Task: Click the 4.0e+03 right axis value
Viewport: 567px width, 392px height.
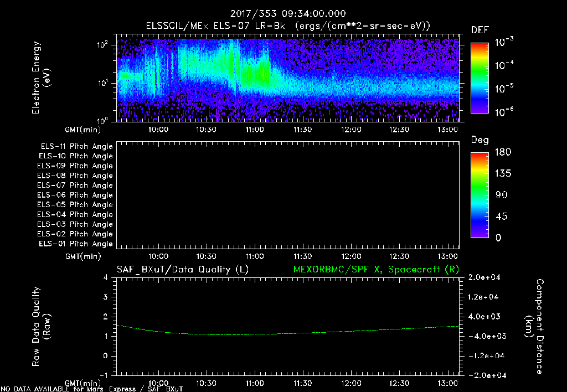Action: click(x=484, y=317)
